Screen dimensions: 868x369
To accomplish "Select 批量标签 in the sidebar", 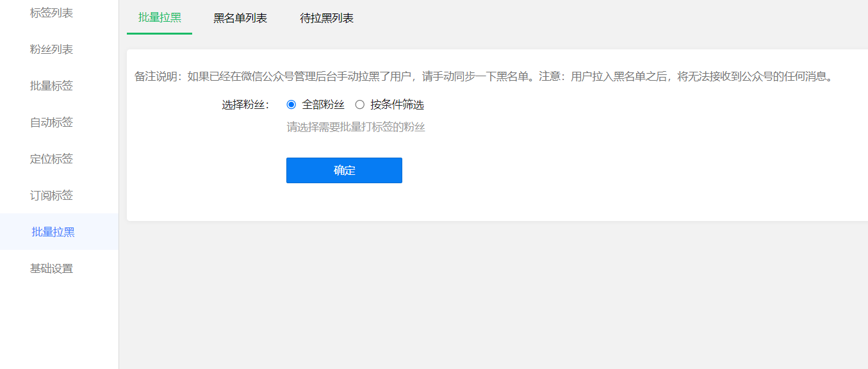I will pyautogui.click(x=51, y=86).
